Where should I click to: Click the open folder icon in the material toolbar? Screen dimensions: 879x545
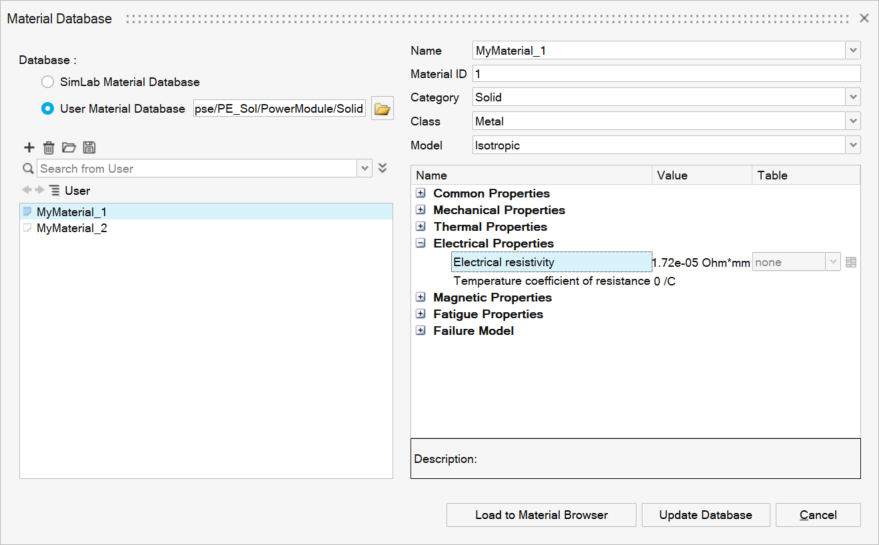69,147
